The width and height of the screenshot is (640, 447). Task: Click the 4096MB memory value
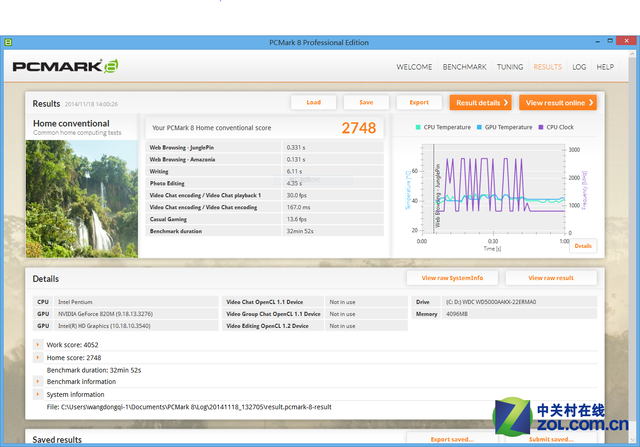pyautogui.click(x=457, y=314)
